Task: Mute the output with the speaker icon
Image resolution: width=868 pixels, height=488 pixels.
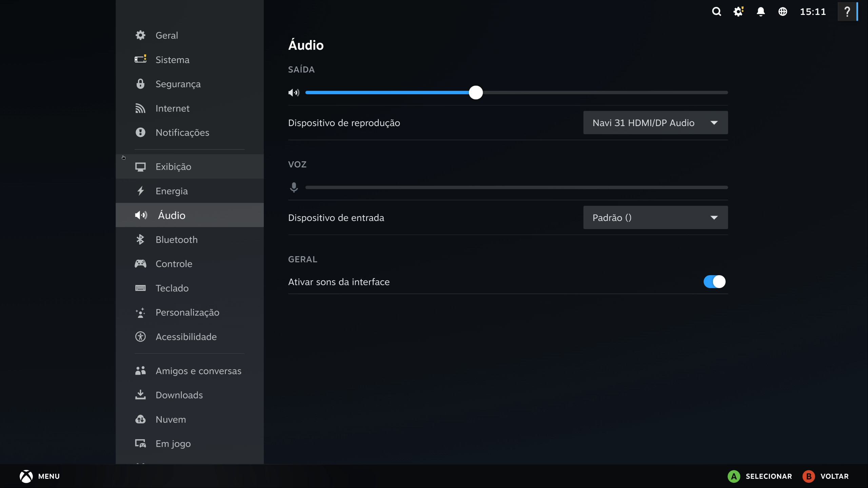Action: point(294,92)
